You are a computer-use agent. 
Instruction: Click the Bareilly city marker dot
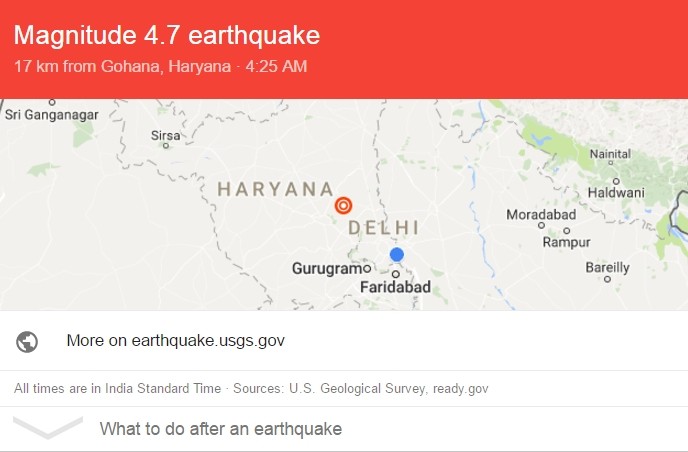pos(607,280)
